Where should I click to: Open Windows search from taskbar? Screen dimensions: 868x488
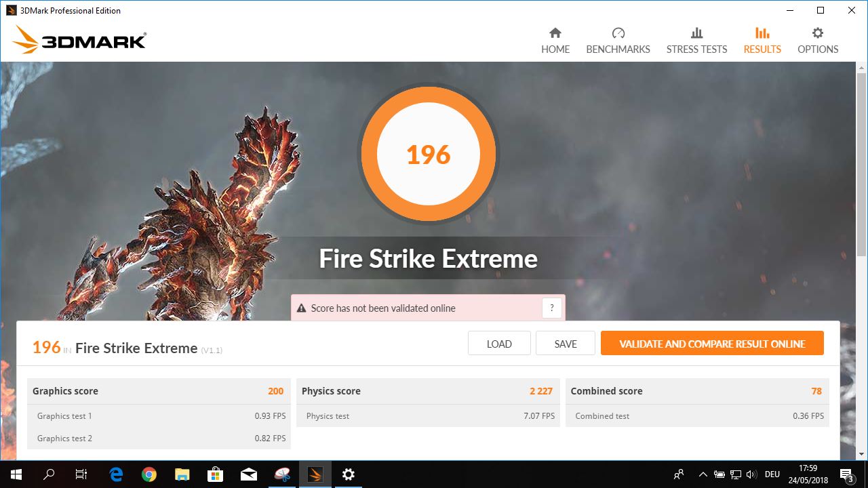click(49, 474)
